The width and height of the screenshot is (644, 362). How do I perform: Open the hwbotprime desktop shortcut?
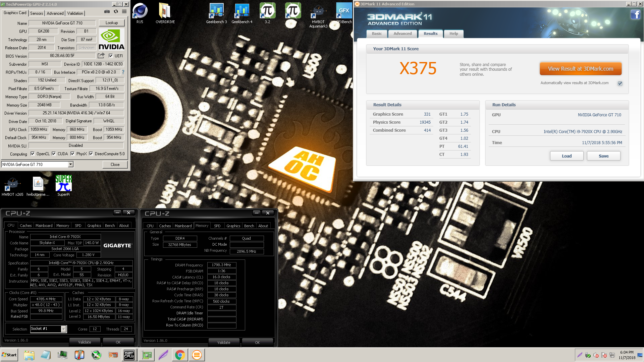[x=38, y=186]
